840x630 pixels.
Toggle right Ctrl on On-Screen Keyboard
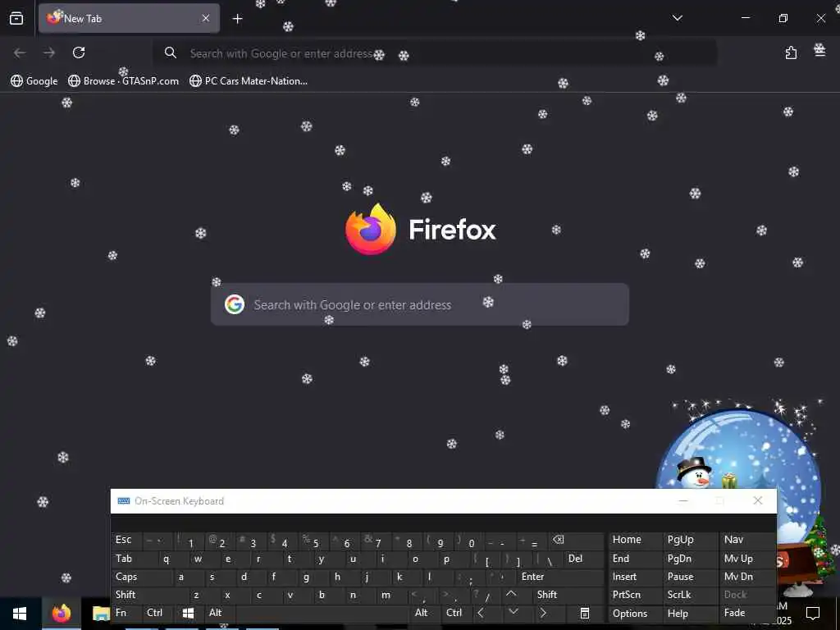point(455,613)
